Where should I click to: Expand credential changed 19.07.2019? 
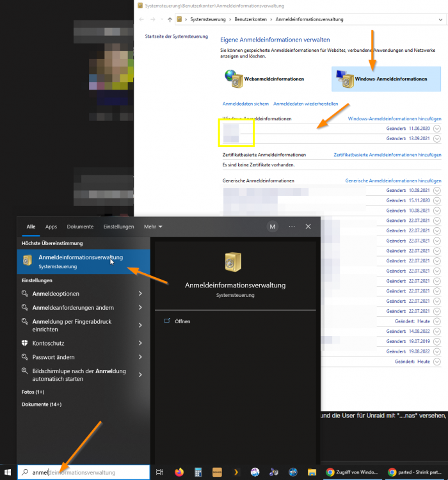[437, 341]
